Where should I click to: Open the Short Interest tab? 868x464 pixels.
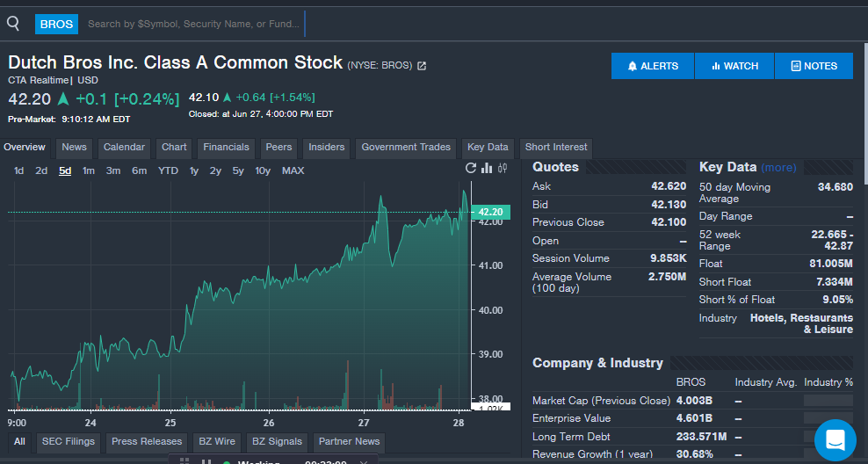click(x=556, y=148)
